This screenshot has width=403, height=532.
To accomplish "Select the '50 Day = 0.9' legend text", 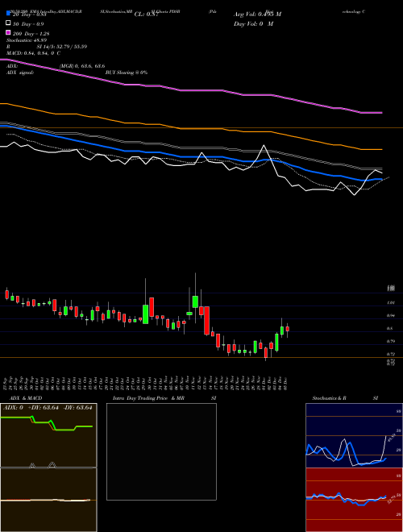I will click(x=28, y=24).
